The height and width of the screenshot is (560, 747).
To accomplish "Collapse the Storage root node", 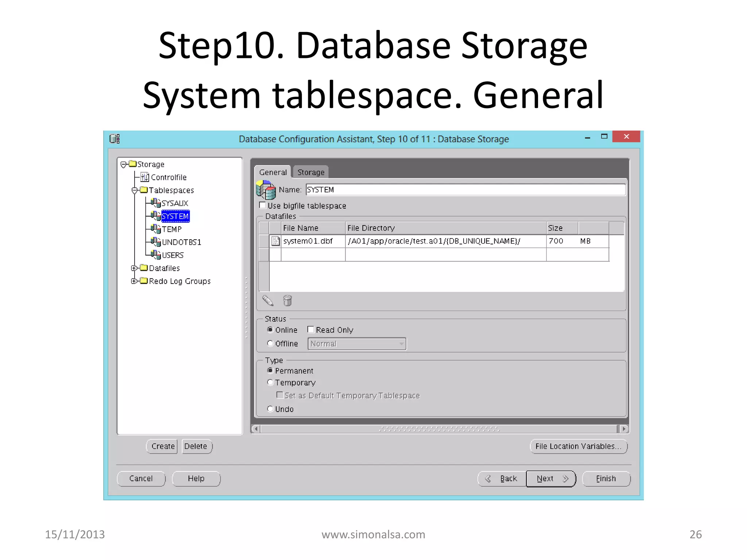I will click(123, 164).
